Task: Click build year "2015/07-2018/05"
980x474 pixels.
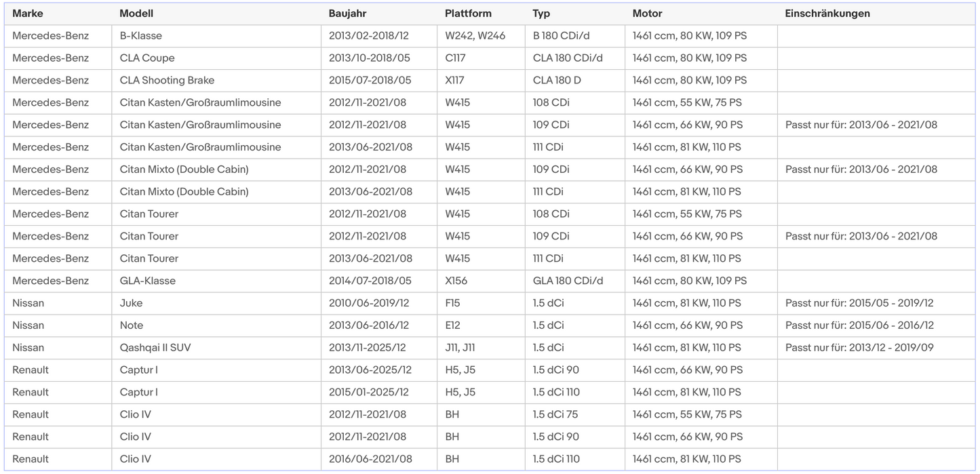Action: [x=370, y=81]
